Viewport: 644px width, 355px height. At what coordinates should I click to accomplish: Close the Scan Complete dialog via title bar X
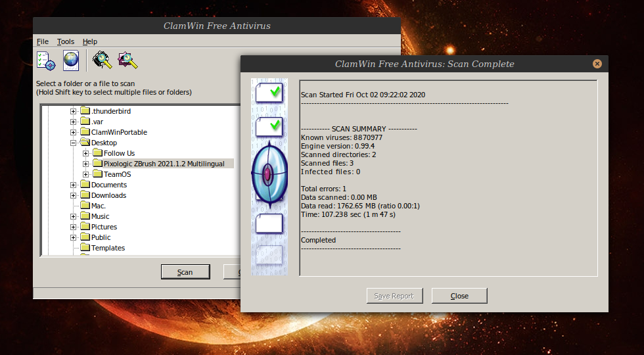tap(597, 64)
